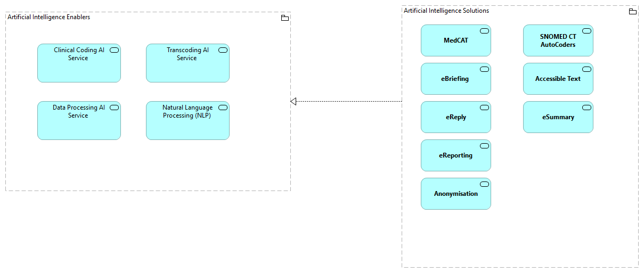
Task: Select the SNOMED CT AutoCoders element
Action: coord(558,40)
